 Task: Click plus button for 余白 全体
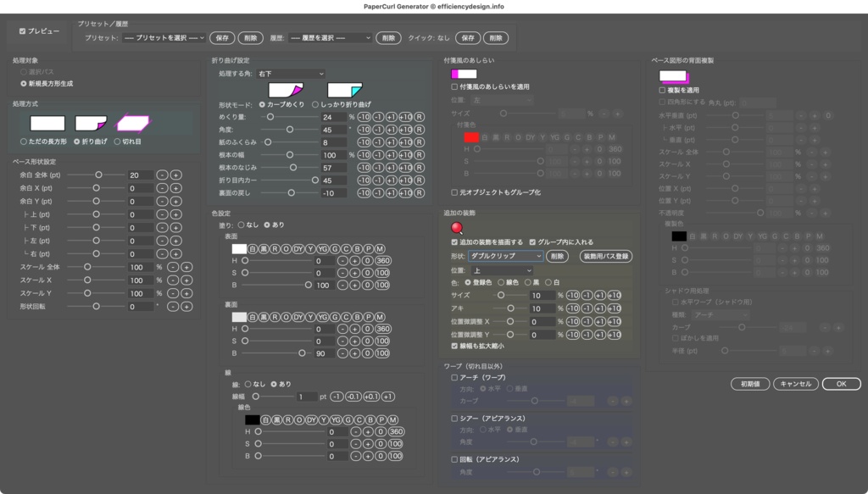click(x=175, y=175)
